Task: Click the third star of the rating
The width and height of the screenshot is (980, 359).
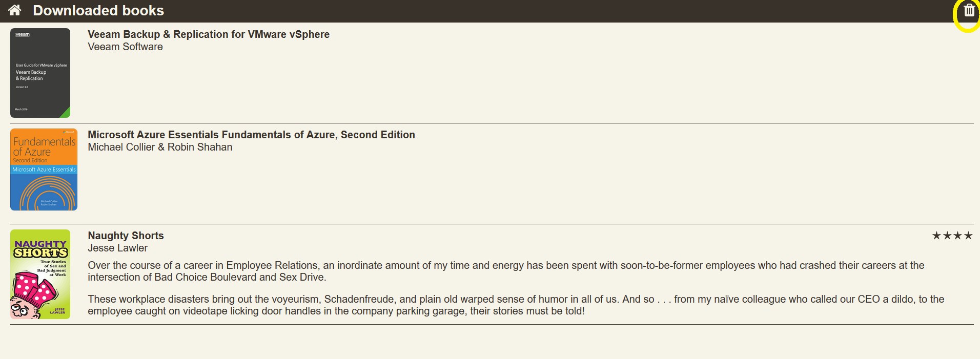Action: [957, 236]
